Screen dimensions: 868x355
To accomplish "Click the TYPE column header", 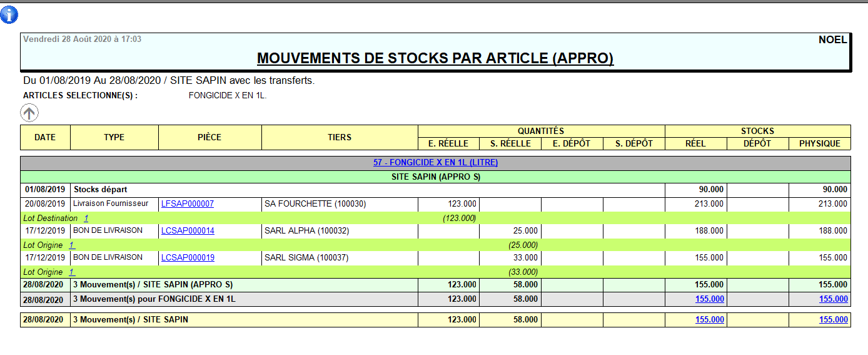I will pyautogui.click(x=114, y=138).
